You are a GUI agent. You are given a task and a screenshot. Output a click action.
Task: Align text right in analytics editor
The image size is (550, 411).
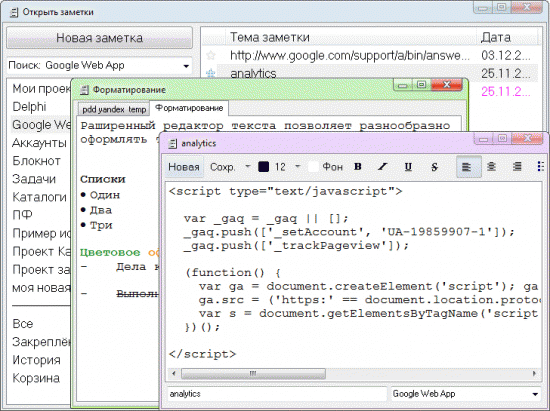coord(517,167)
